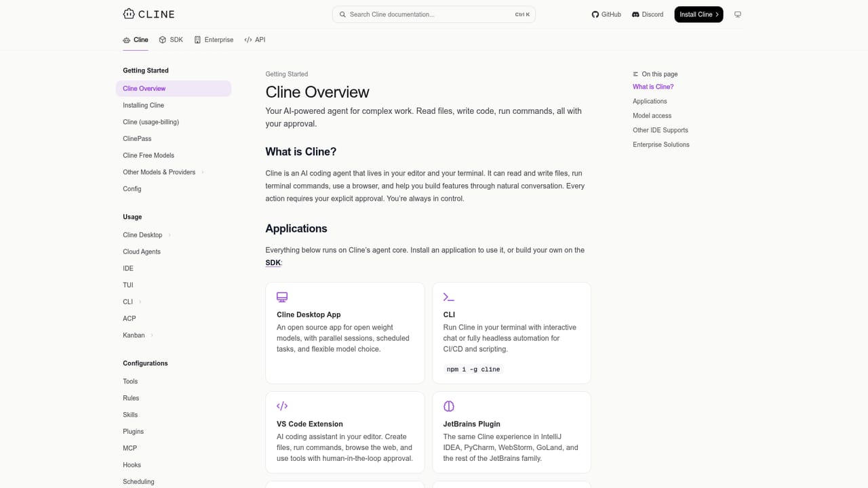The image size is (868, 488).
Task: Jump to Enterprise Solutions section
Action: (661, 144)
